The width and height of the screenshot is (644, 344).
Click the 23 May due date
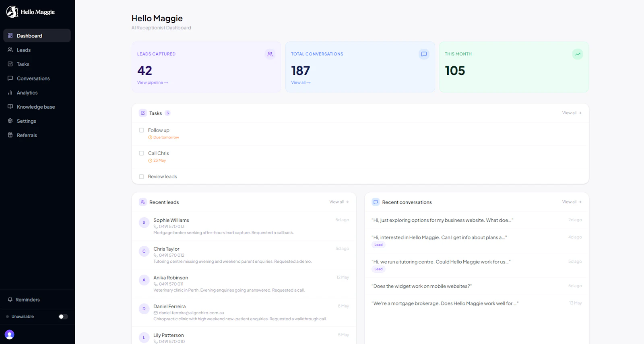(157, 161)
